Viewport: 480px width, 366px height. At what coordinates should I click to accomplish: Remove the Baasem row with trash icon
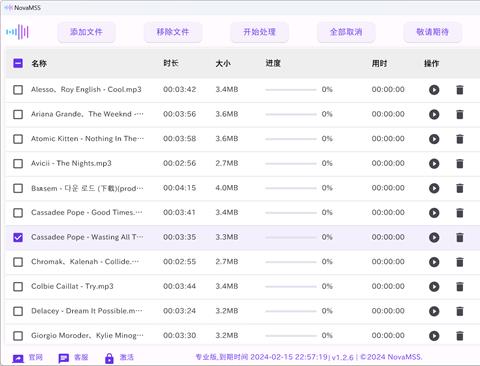pos(460,188)
